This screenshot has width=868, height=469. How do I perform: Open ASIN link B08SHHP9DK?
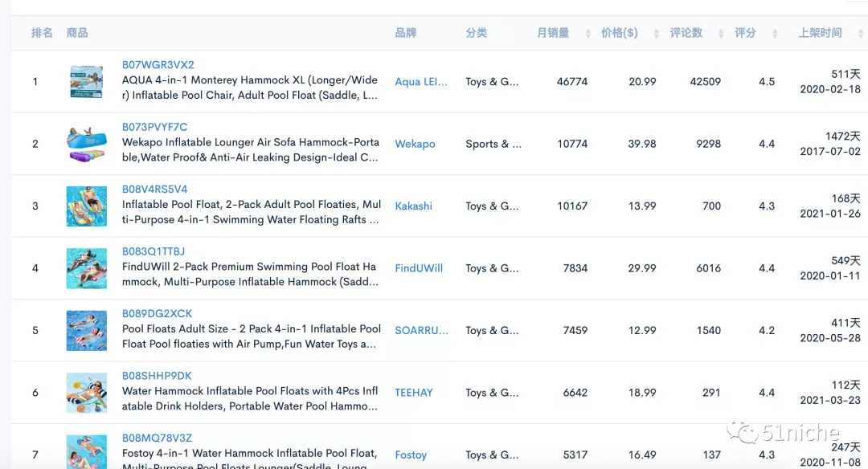click(x=157, y=376)
